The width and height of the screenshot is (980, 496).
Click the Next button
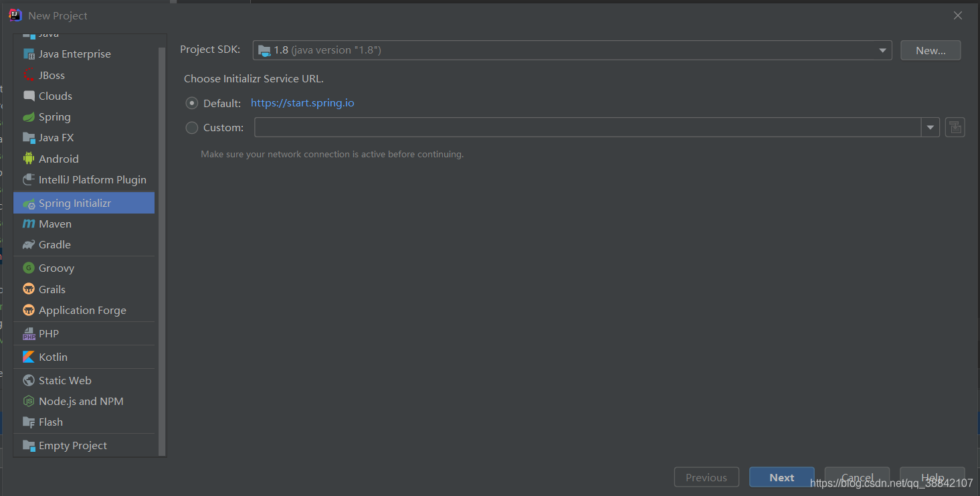coord(781,477)
